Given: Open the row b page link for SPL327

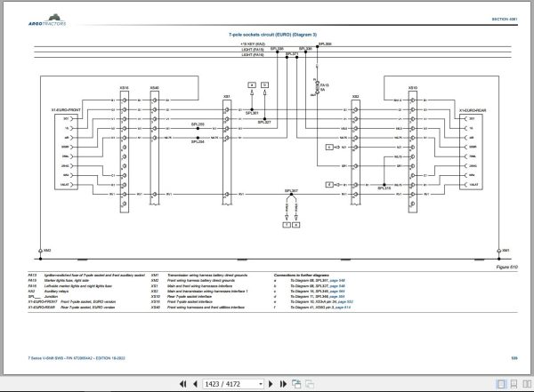Looking at the screenshot, I should tap(337, 286).
